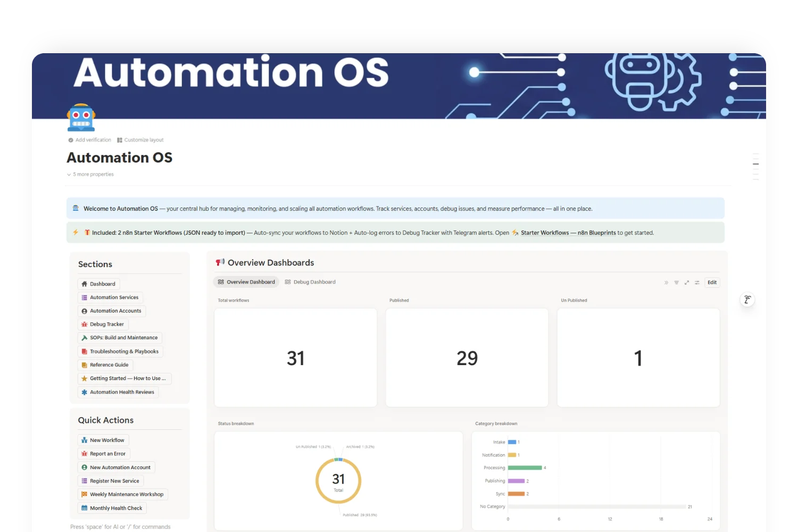The image size is (798, 532).
Task: Click the purple Publishing bar
Action: point(516,481)
